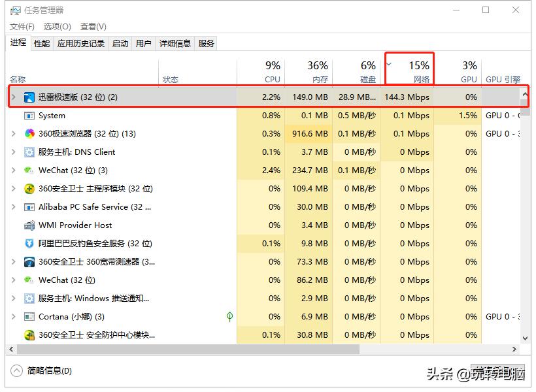Expand the 迅雷极速版 process group

[x=13, y=97]
